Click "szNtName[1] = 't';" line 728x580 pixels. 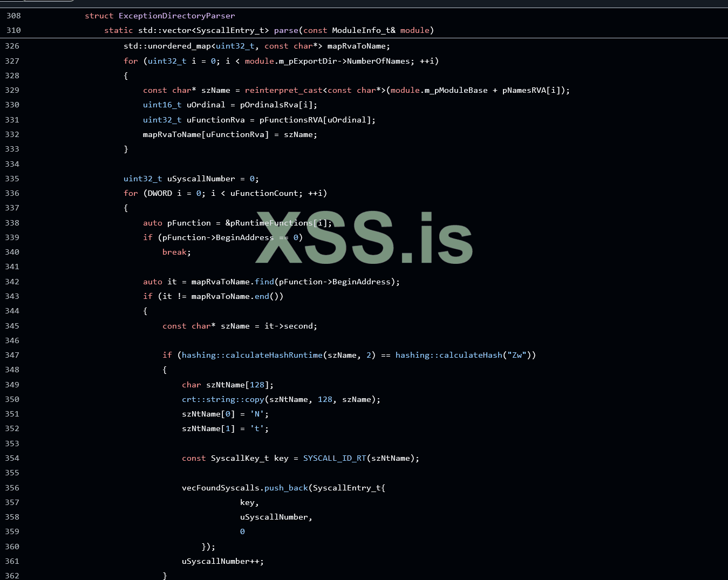point(225,428)
